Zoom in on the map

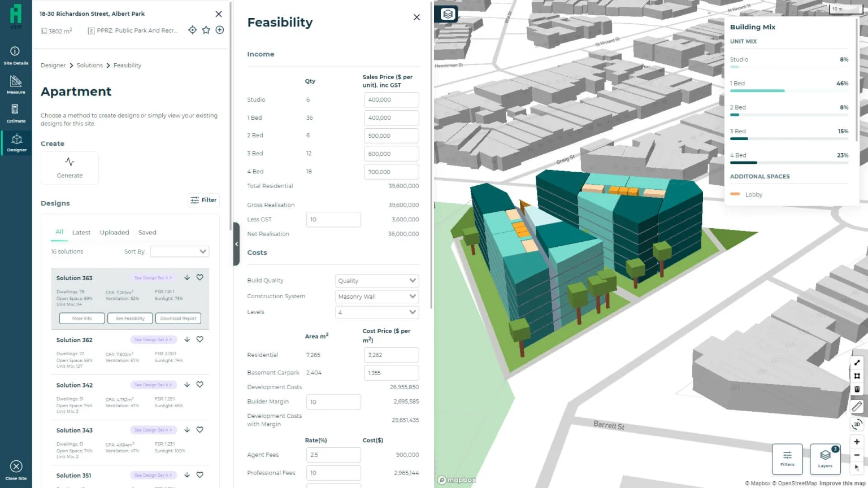point(857,442)
